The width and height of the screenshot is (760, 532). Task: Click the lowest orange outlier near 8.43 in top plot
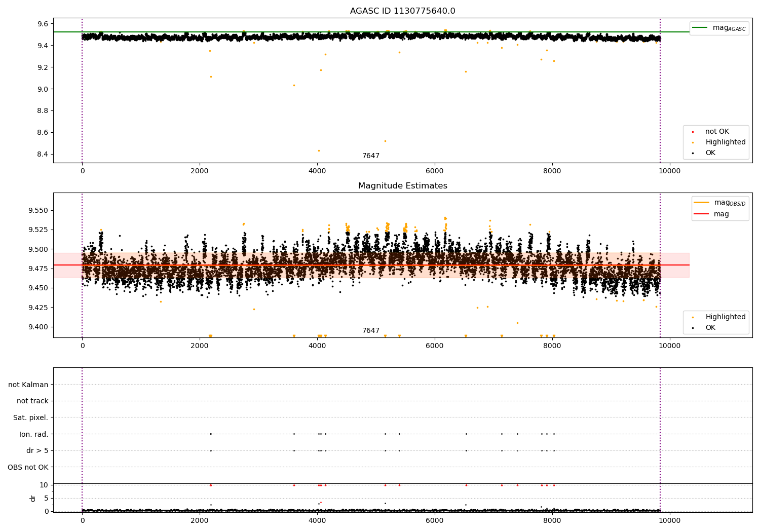[319, 150]
